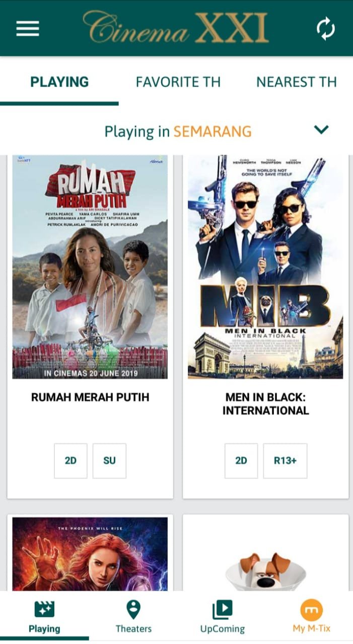Switch to the NEAREST TH tab
This screenshot has width=353, height=644.
tap(297, 82)
